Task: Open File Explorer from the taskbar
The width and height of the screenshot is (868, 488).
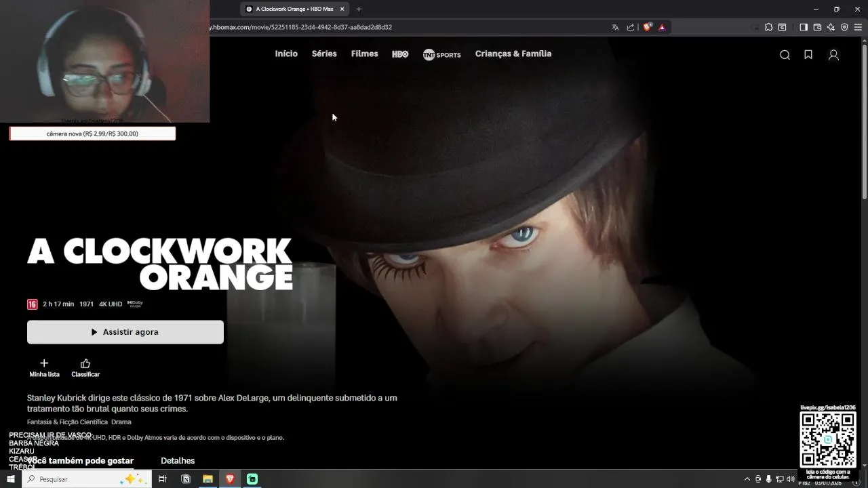Action: pos(208,479)
